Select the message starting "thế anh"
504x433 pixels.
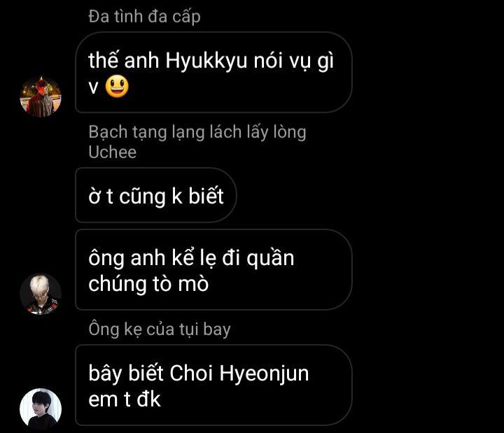click(x=213, y=72)
